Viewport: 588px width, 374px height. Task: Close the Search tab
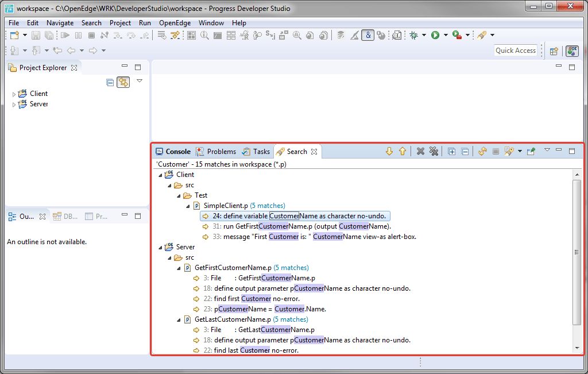314,152
